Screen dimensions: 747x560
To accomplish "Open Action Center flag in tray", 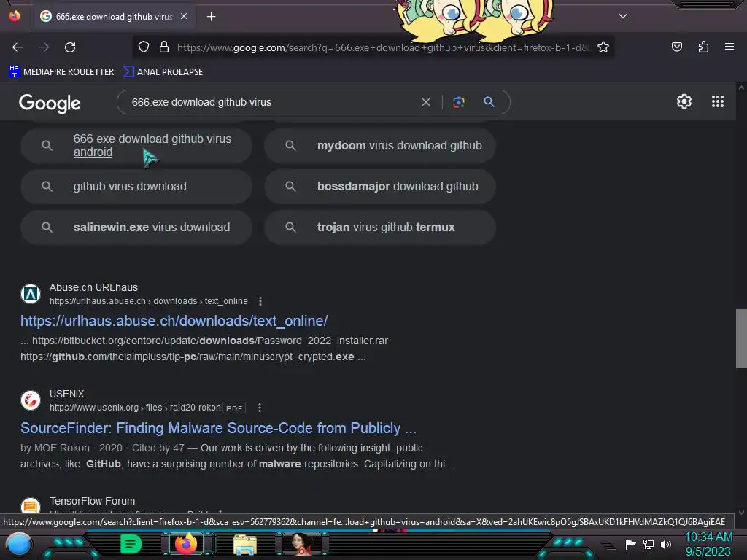I will (x=630, y=544).
